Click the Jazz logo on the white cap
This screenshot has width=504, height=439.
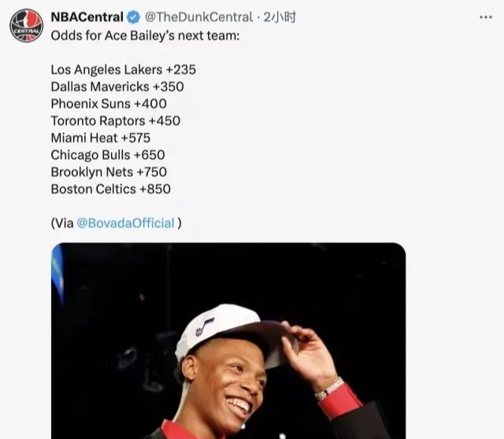click(x=204, y=327)
